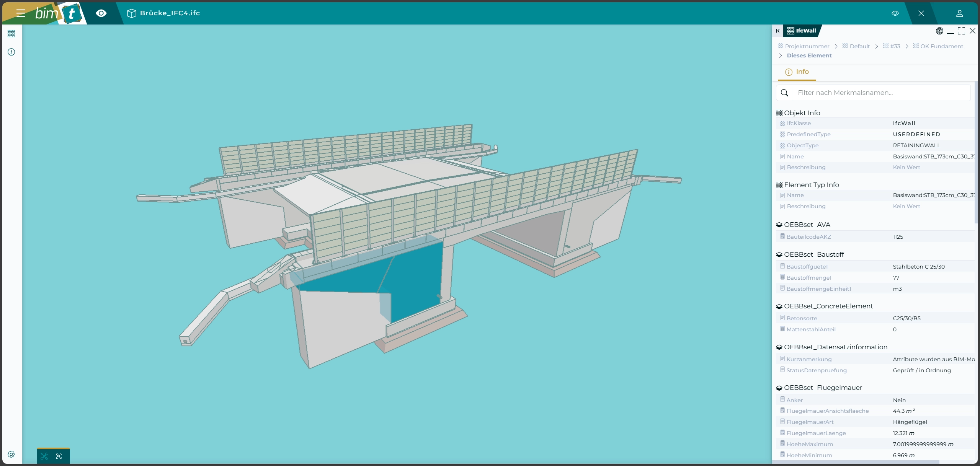Click the info circle icon in left sidebar

pos(11,52)
